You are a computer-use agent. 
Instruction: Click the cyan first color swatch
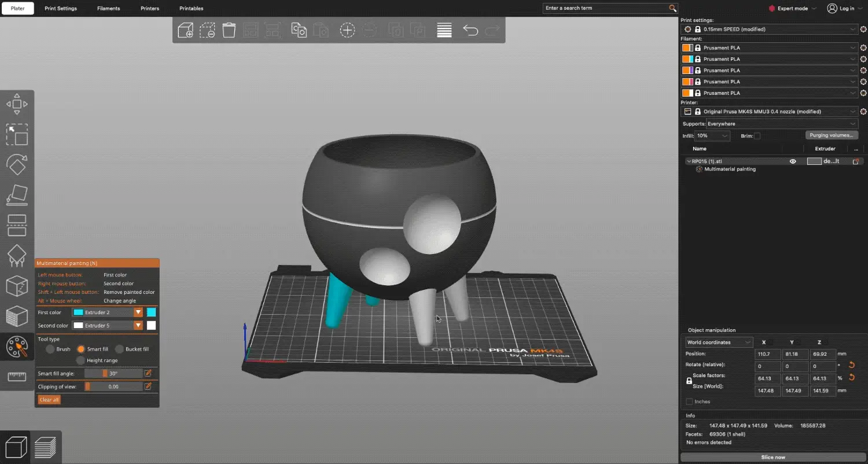tap(151, 312)
